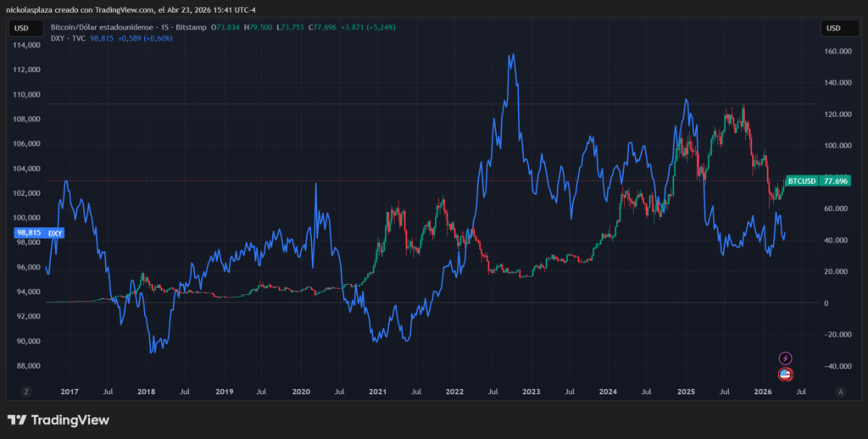Click the +3.871 (+5,24%) change value

[x=368, y=27]
